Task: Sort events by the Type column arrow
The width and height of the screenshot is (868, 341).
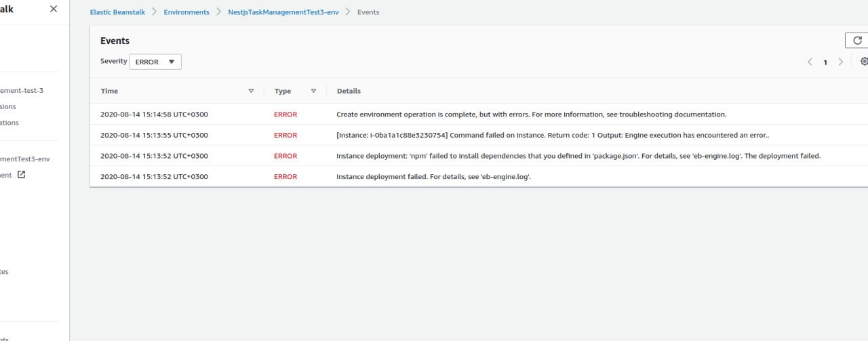Action: pyautogui.click(x=313, y=91)
